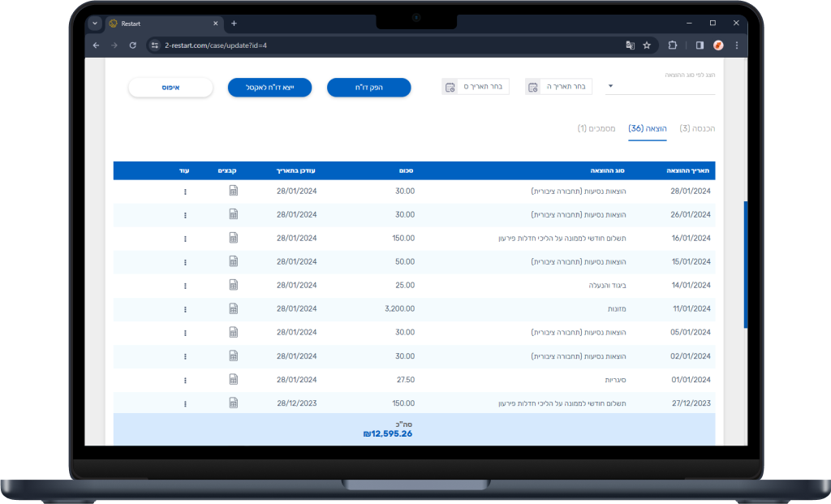Open the start date picker field
831x504 pixels.
(x=558, y=86)
